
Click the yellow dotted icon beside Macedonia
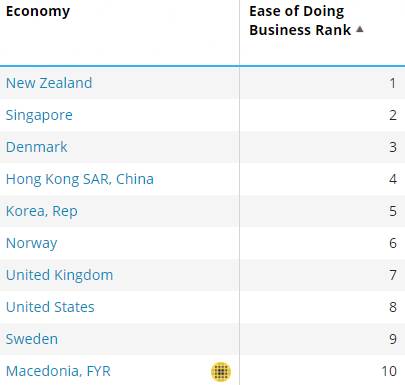(221, 371)
